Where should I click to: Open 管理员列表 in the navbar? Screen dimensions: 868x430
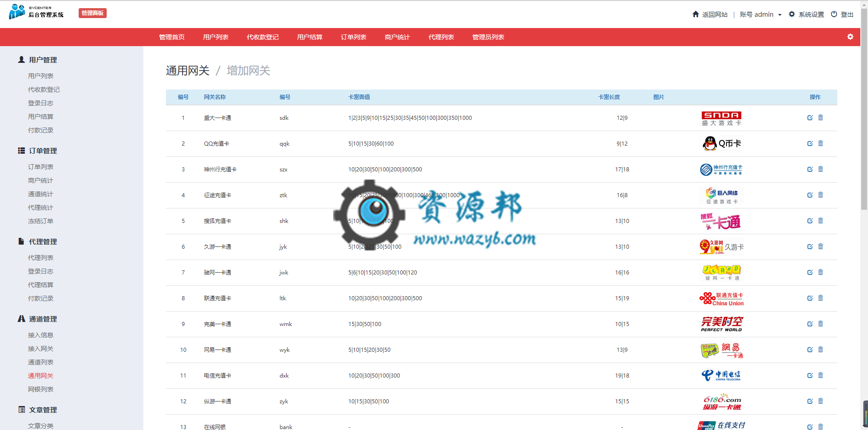tap(488, 37)
